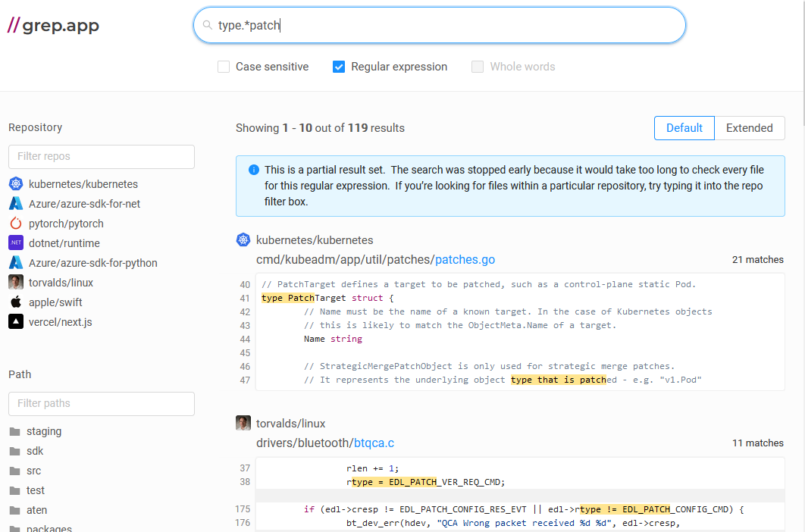
Task: Filter by staging path
Action: coord(44,431)
